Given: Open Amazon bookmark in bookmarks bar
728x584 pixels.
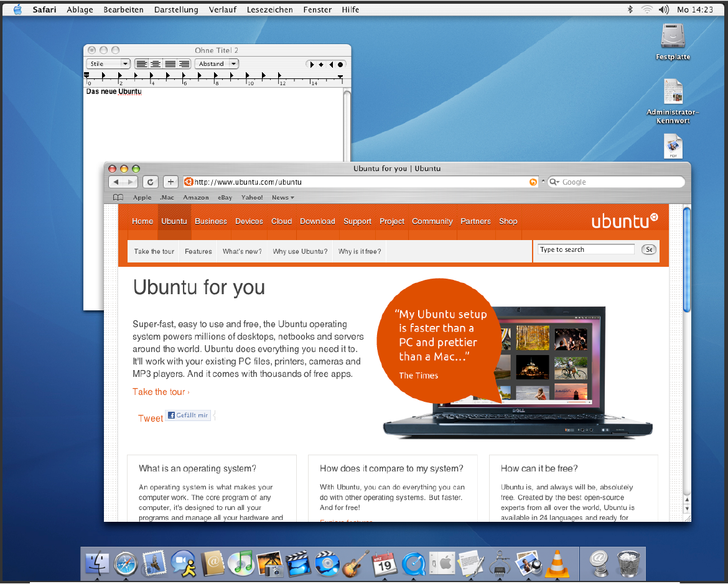Looking at the screenshot, I should coord(196,197).
